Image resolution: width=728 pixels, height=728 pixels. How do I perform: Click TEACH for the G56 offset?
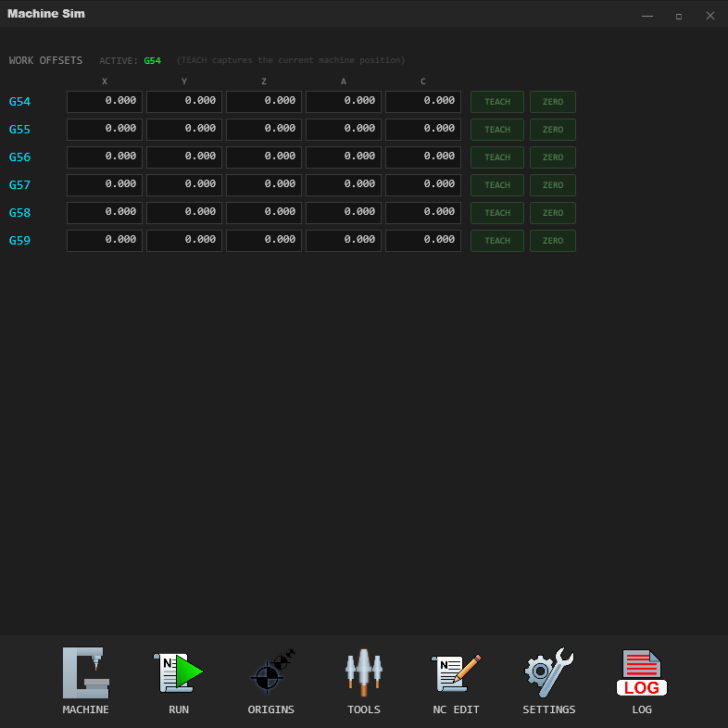coord(497,157)
